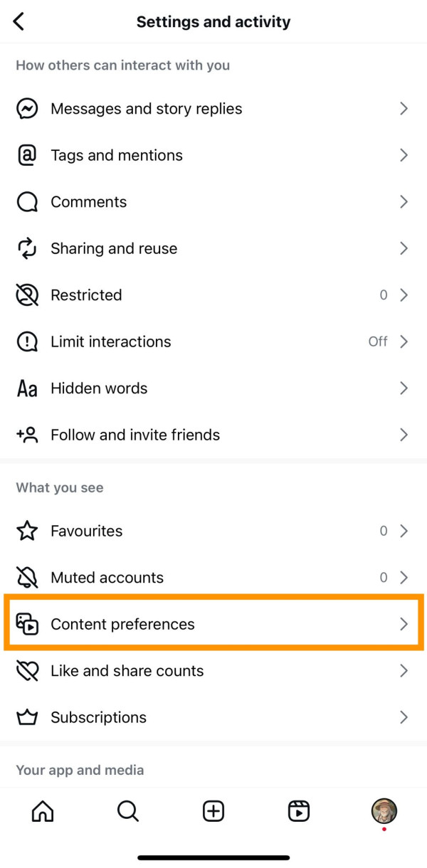The height and width of the screenshot is (868, 427).
Task: Open Restricted accounts count
Action: point(384,295)
